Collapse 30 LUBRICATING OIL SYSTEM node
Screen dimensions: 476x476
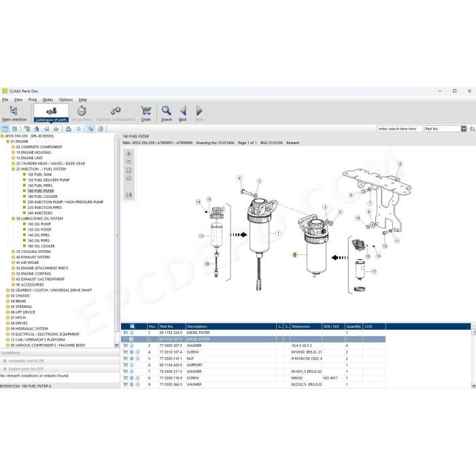click(14, 218)
